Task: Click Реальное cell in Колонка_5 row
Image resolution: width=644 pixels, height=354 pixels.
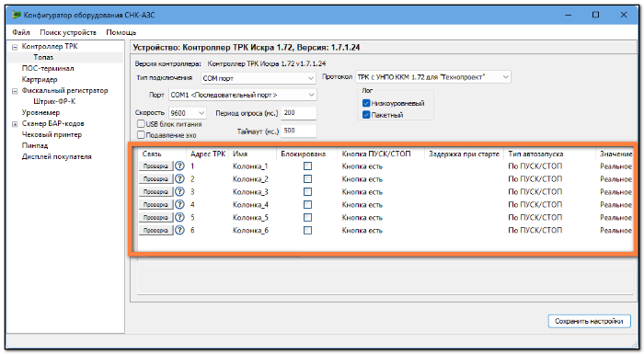Action: (615, 217)
